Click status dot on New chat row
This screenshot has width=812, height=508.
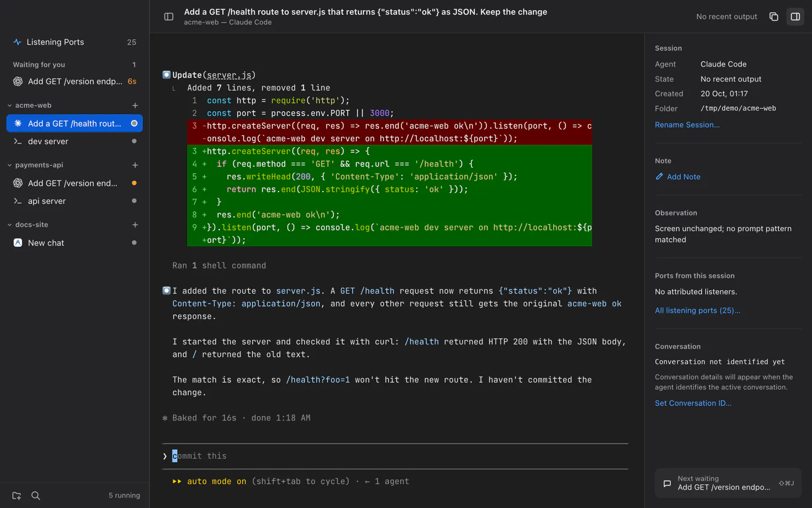(x=134, y=243)
